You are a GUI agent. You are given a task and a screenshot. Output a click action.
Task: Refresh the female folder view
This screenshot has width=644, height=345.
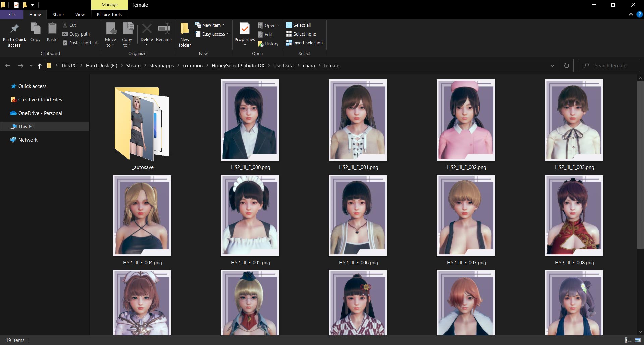point(567,66)
